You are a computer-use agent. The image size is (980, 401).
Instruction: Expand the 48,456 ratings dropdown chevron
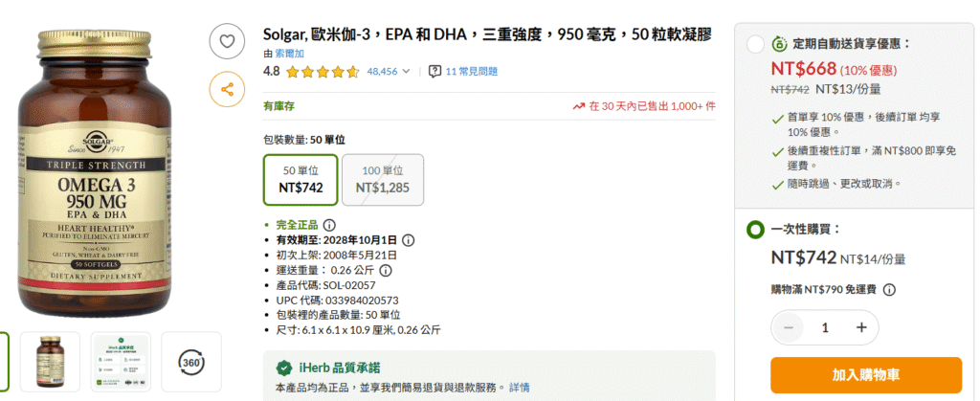406,71
